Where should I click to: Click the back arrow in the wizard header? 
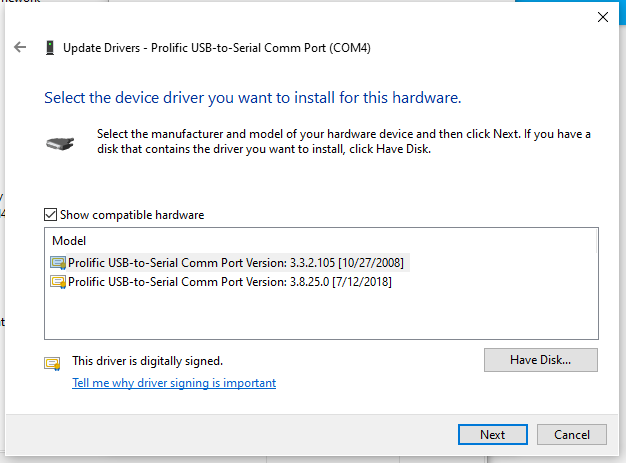coord(20,47)
